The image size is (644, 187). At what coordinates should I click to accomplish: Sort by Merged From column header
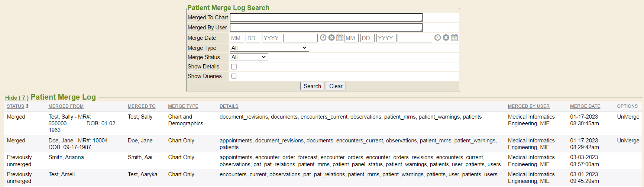pos(66,106)
